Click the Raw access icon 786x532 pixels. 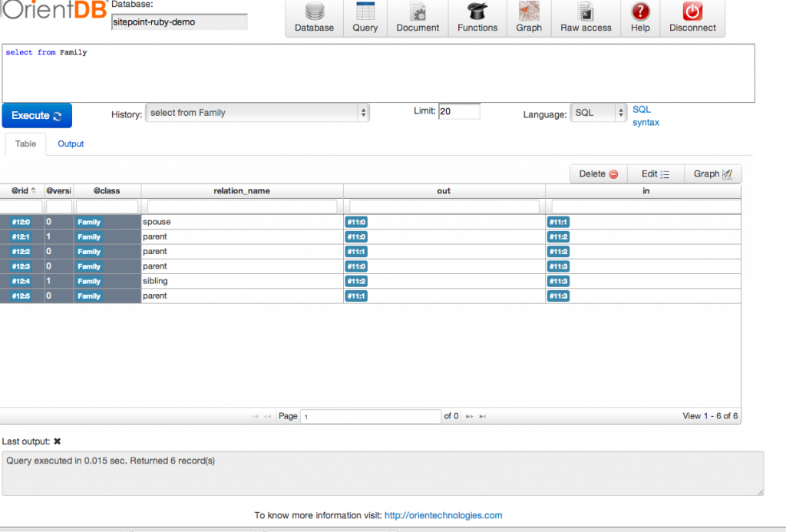[586, 12]
